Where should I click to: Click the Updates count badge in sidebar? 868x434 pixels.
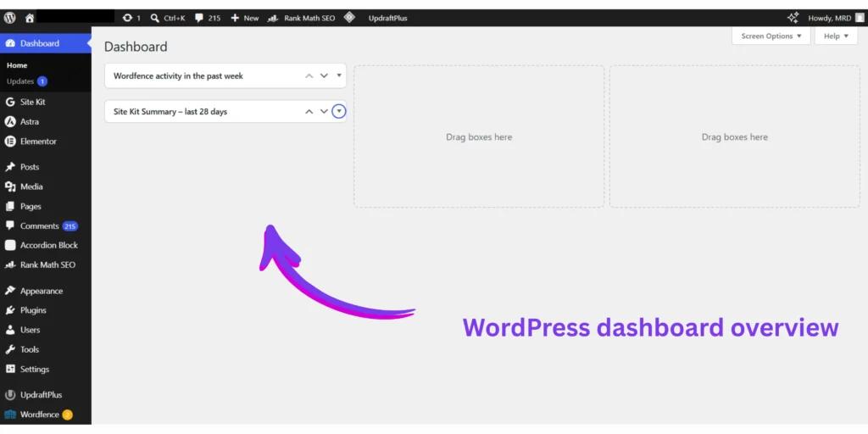click(42, 81)
